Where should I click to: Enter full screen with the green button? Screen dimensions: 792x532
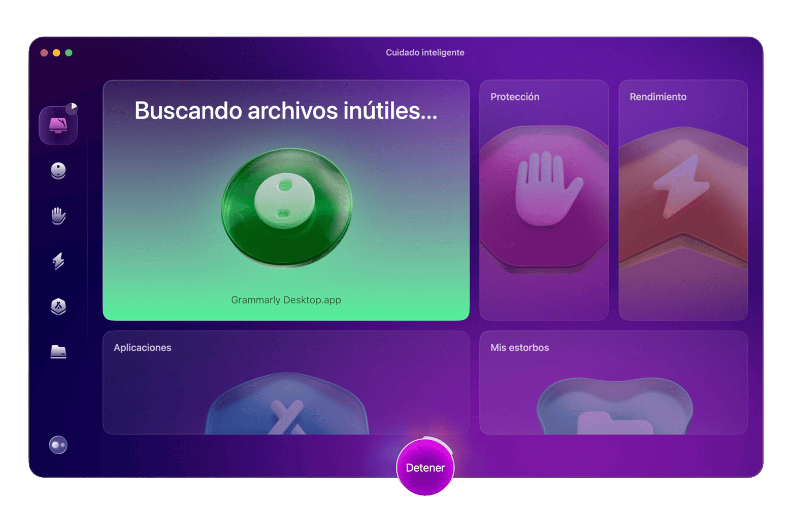(x=69, y=53)
